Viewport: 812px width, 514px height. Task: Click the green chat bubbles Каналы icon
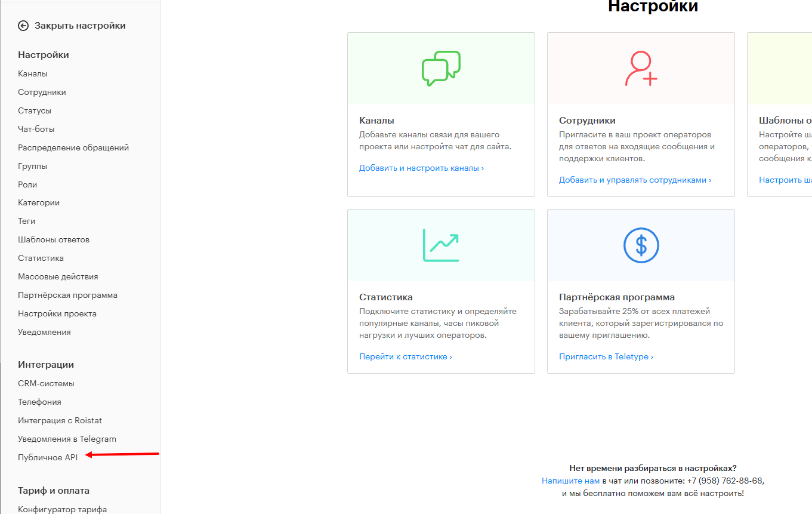point(441,69)
